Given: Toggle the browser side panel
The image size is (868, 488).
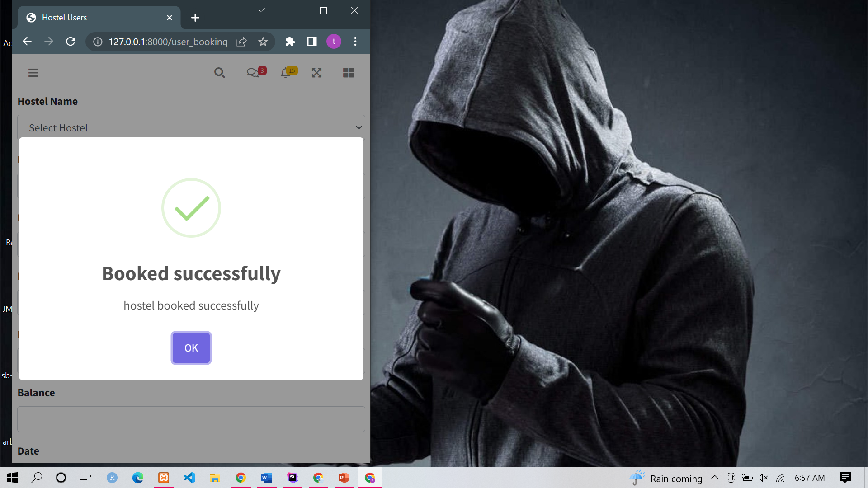Looking at the screenshot, I should pos(312,42).
